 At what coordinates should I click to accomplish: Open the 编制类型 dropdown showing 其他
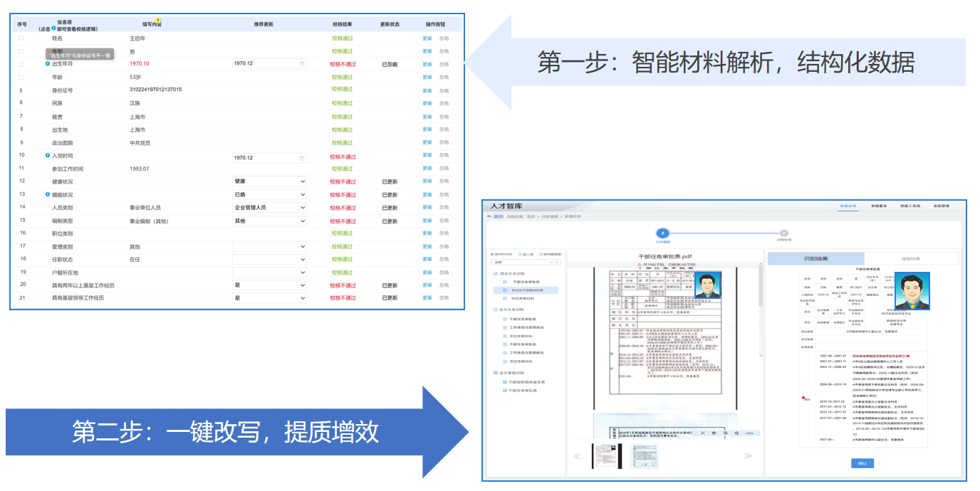(269, 221)
